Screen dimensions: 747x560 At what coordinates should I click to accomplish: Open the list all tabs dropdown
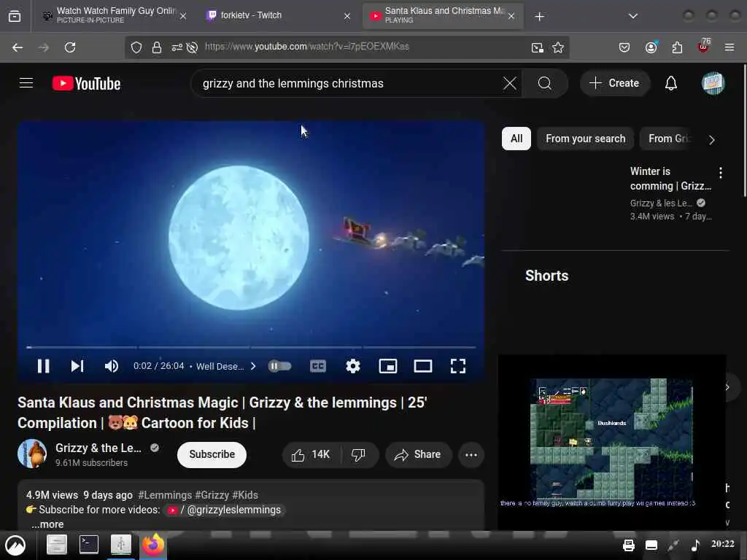633,16
